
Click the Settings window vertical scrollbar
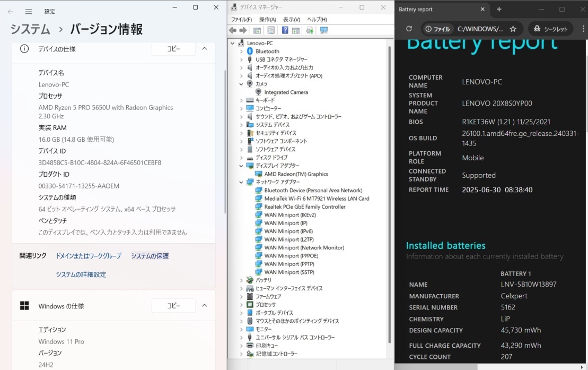pos(225,142)
